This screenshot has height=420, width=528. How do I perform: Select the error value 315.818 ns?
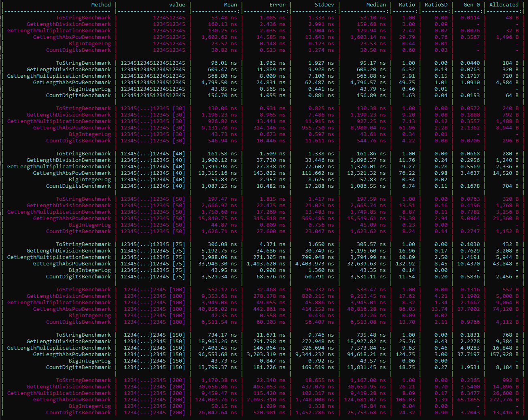click(269, 218)
